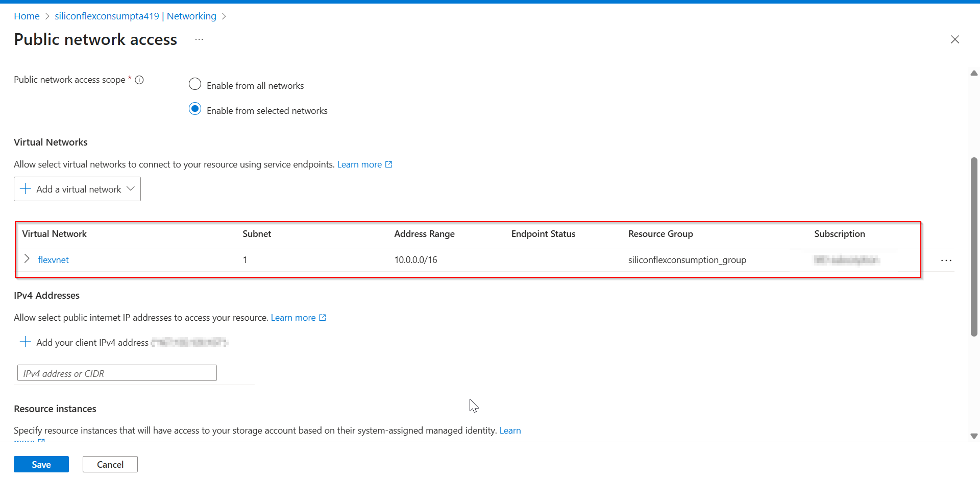Click the plus icon to add a virtual network
Image resolution: width=980 pixels, height=478 pixels.
coord(24,188)
